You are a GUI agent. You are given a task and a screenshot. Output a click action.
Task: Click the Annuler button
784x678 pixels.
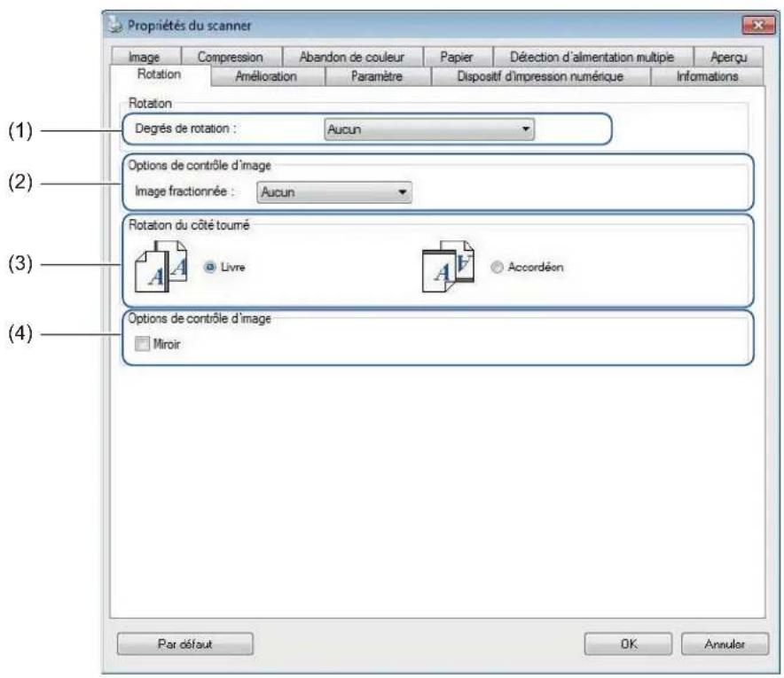[x=725, y=644]
